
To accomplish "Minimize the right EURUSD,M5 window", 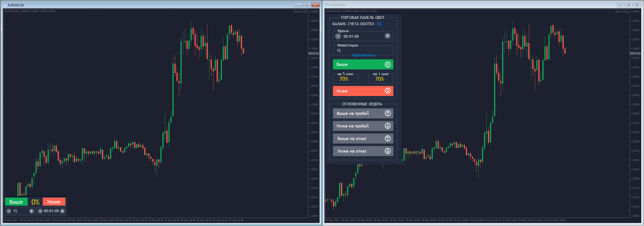I will click(x=620, y=5).
